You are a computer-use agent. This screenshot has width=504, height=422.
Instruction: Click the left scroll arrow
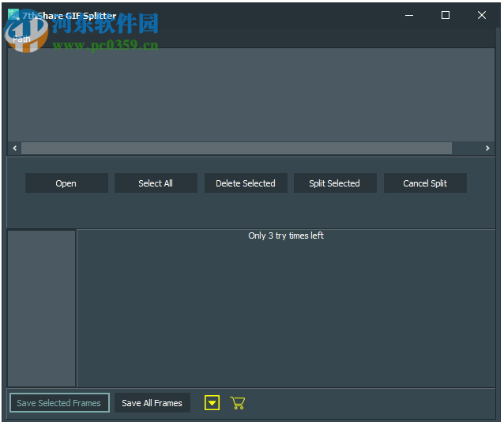point(15,148)
